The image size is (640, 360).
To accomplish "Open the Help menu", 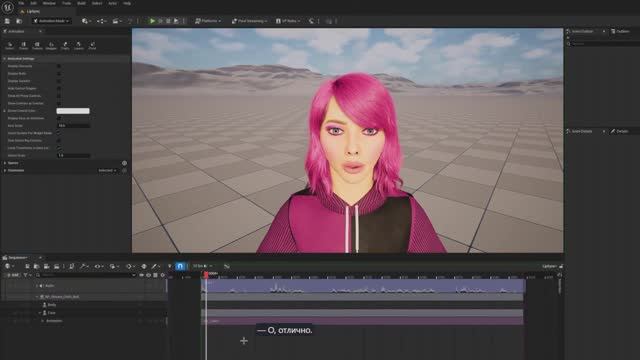I will pos(127,3).
